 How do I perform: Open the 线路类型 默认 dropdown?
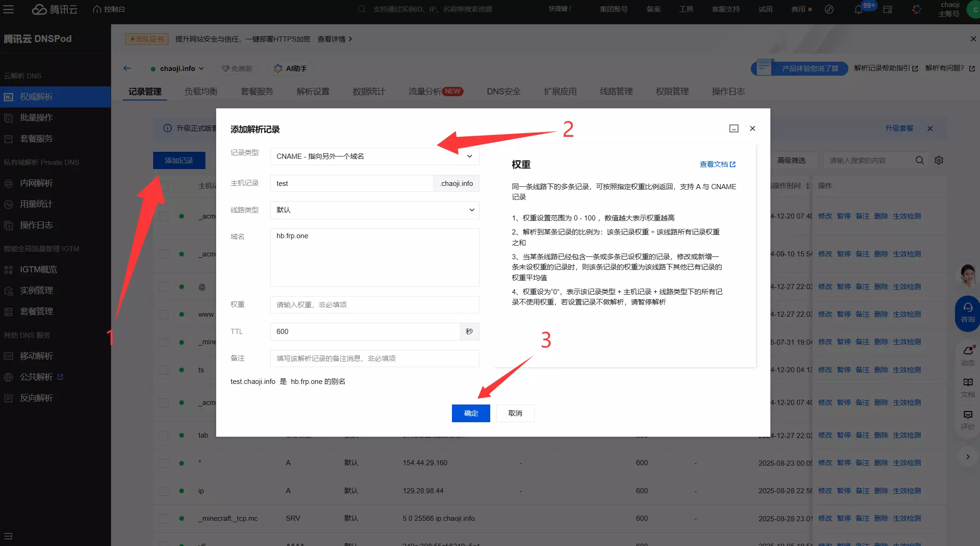[374, 210]
